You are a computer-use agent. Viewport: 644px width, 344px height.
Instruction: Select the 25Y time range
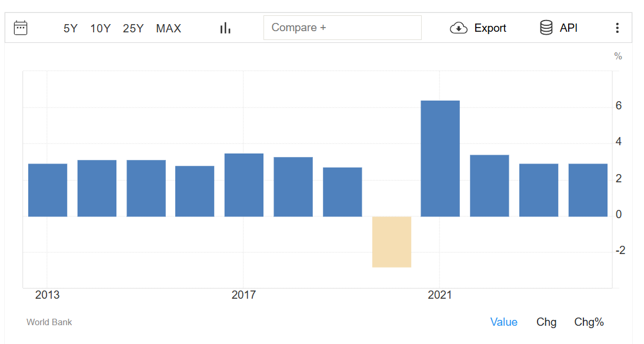[x=133, y=28]
